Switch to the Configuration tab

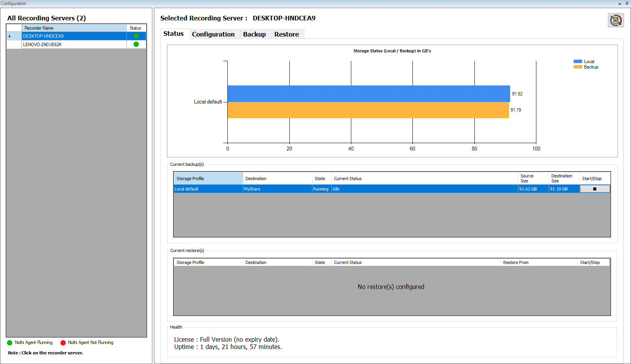pyautogui.click(x=214, y=34)
